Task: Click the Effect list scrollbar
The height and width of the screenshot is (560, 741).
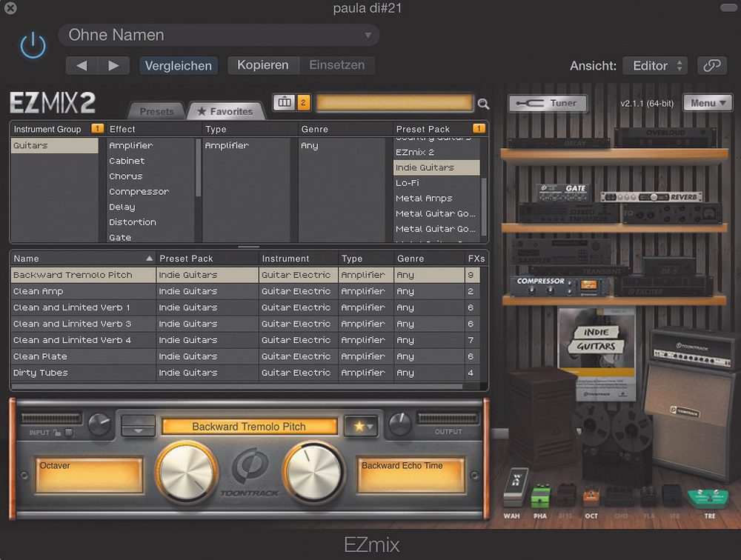Action: [198, 167]
